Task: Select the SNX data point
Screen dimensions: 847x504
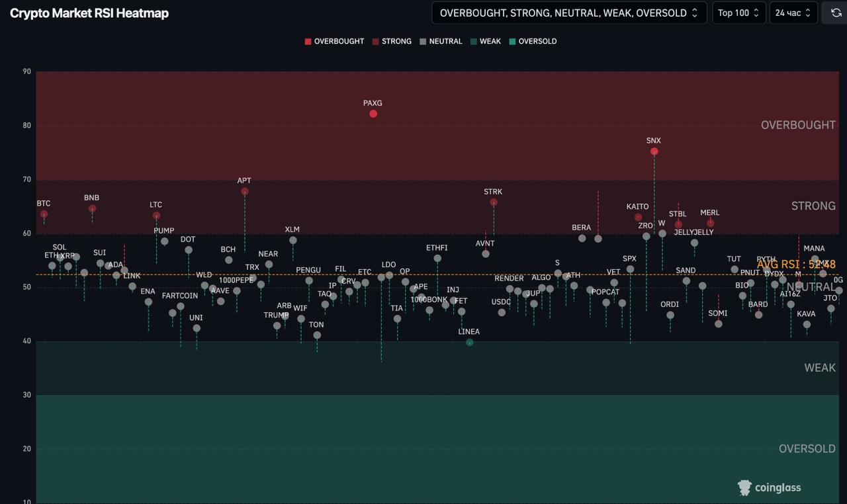Action: (x=654, y=151)
